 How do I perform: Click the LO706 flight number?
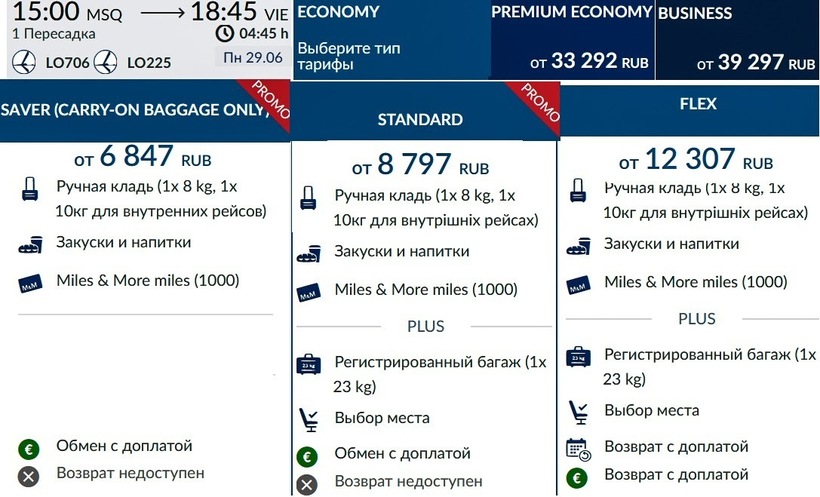pyautogui.click(x=70, y=63)
